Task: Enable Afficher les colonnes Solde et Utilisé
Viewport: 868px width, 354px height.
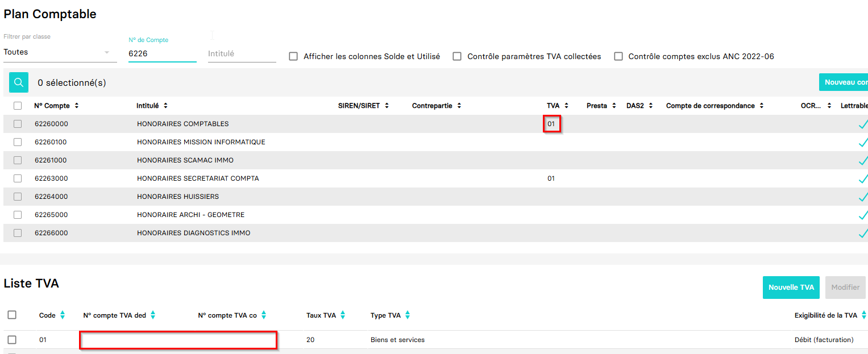Action: click(x=293, y=56)
